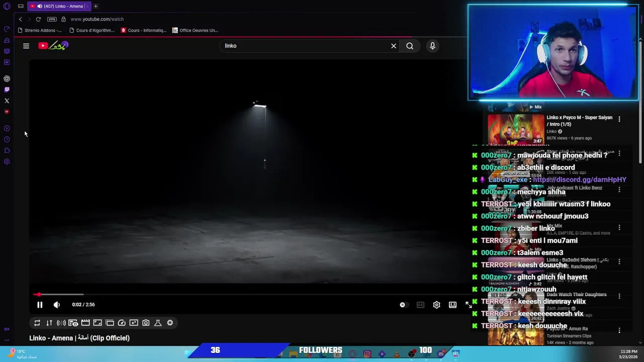This screenshot has width=644, height=362.
Task: Open X (Twitter) in Opera sidebar
Action: pos(7,101)
